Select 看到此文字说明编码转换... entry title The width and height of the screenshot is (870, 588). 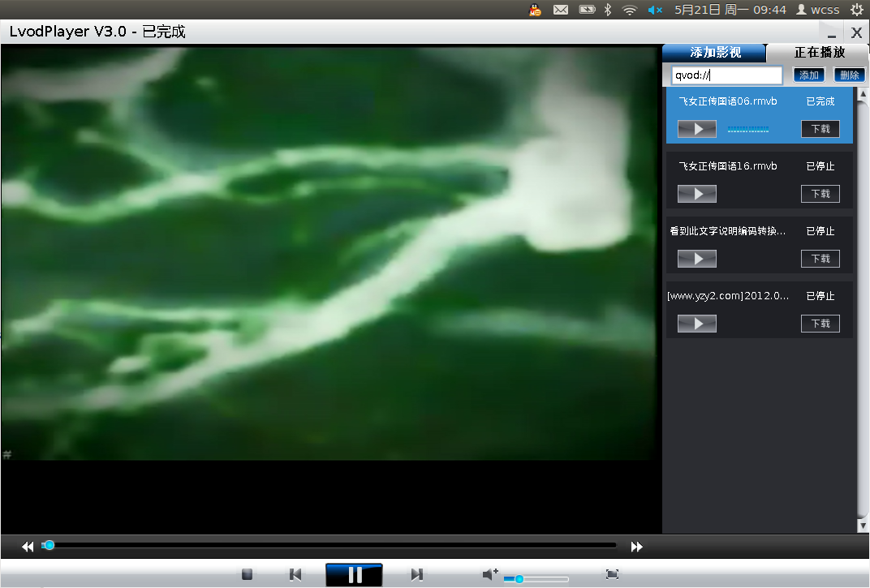pos(727,231)
